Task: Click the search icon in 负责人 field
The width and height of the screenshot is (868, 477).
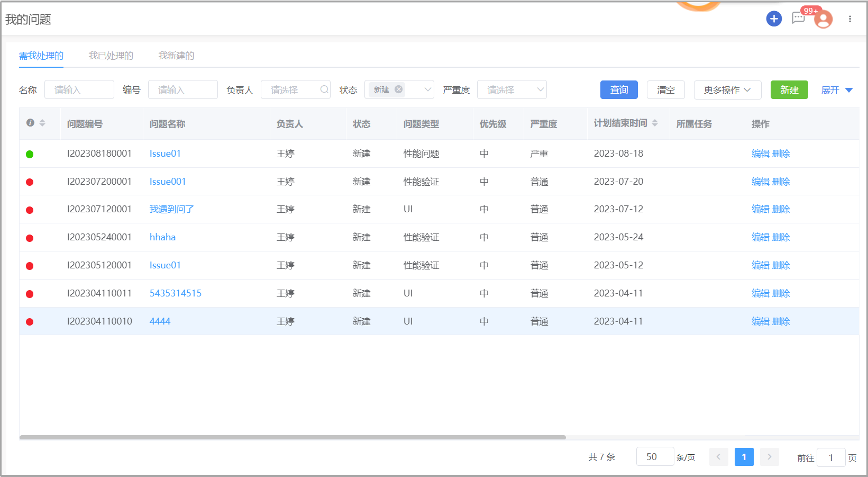Action: coord(324,89)
